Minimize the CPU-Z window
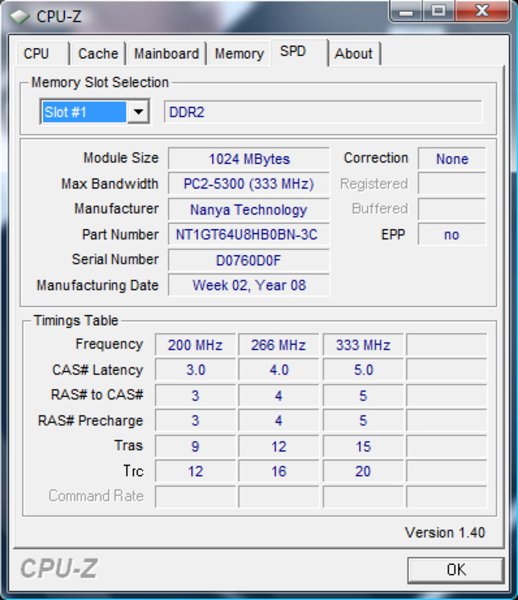 click(x=406, y=11)
